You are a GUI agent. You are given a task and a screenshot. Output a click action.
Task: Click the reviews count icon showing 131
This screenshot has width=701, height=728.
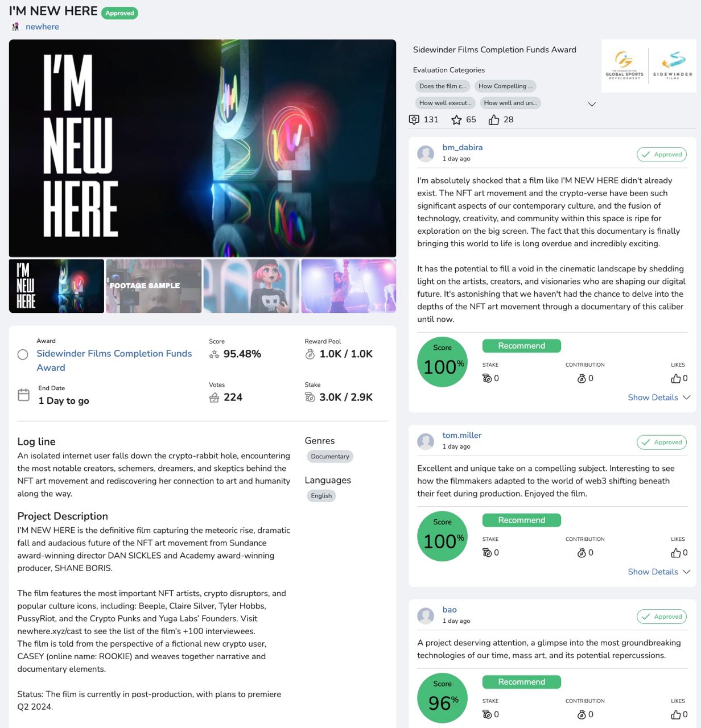click(x=414, y=119)
